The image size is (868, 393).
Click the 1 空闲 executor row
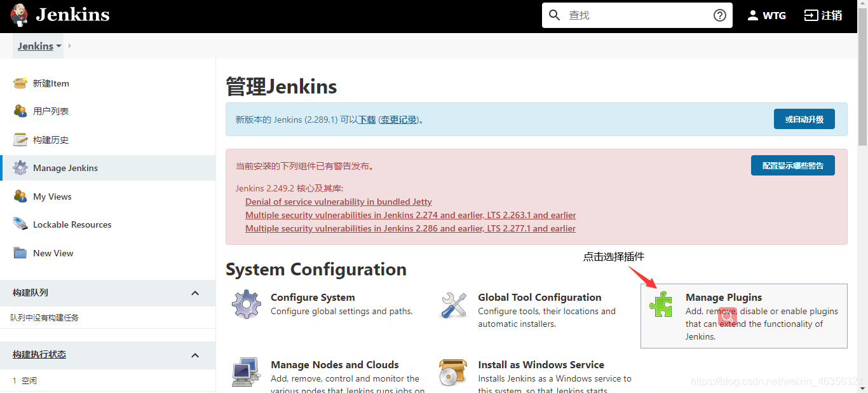point(107,380)
